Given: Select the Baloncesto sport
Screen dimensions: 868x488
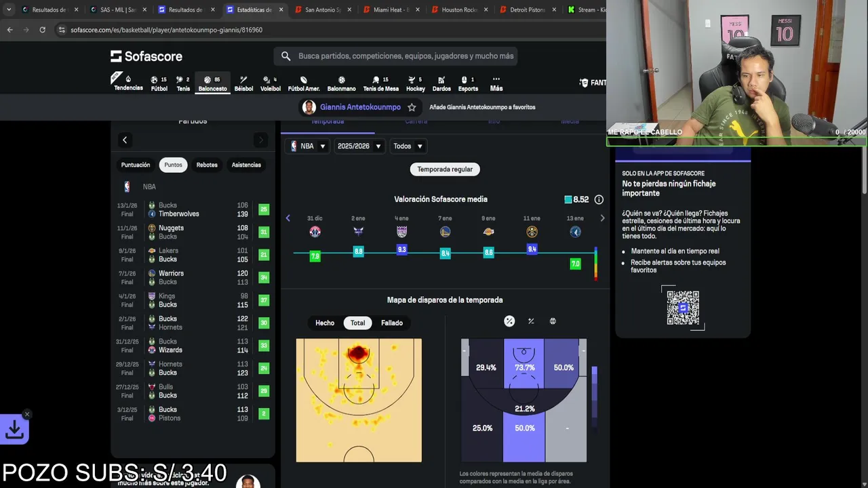Looking at the screenshot, I should tap(212, 83).
